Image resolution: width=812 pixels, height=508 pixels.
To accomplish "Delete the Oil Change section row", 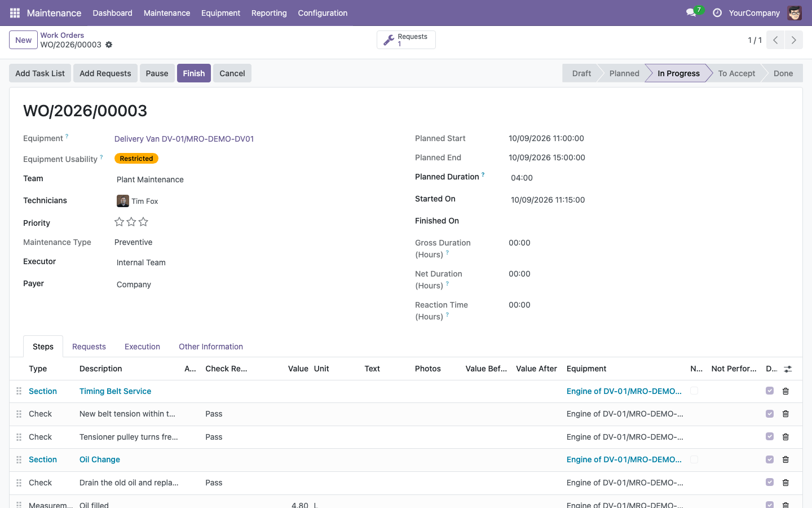I will pos(785,459).
